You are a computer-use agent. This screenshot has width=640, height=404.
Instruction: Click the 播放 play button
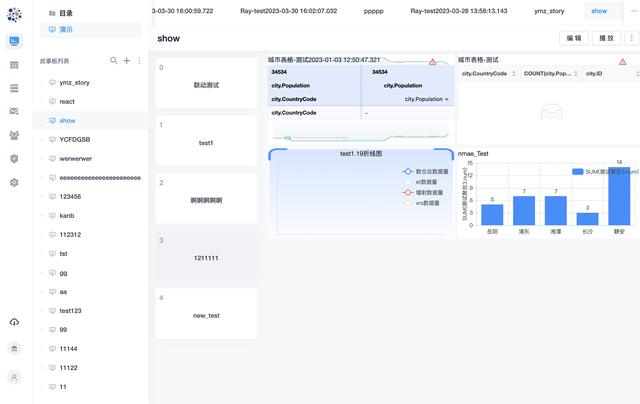pyautogui.click(x=606, y=38)
